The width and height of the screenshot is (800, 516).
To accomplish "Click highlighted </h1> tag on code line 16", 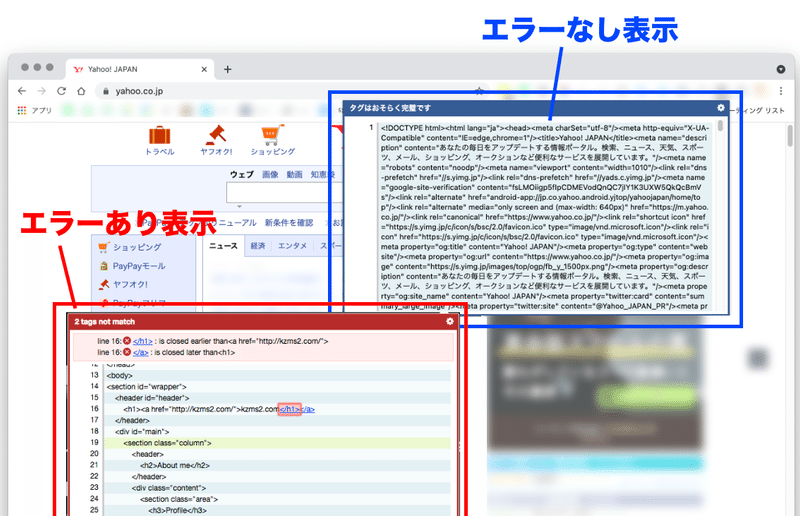I will coord(289,409).
